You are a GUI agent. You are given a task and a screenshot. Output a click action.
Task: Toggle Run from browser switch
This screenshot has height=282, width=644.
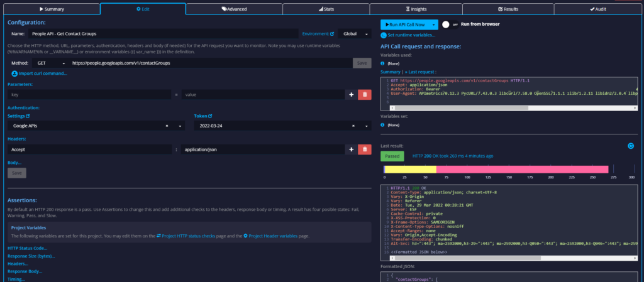(x=450, y=24)
